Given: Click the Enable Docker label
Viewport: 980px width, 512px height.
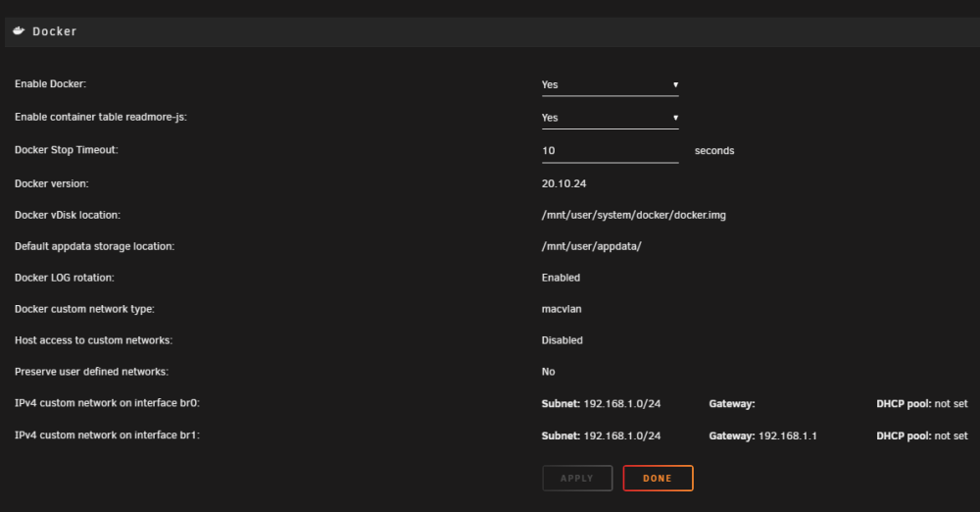Looking at the screenshot, I should (51, 84).
